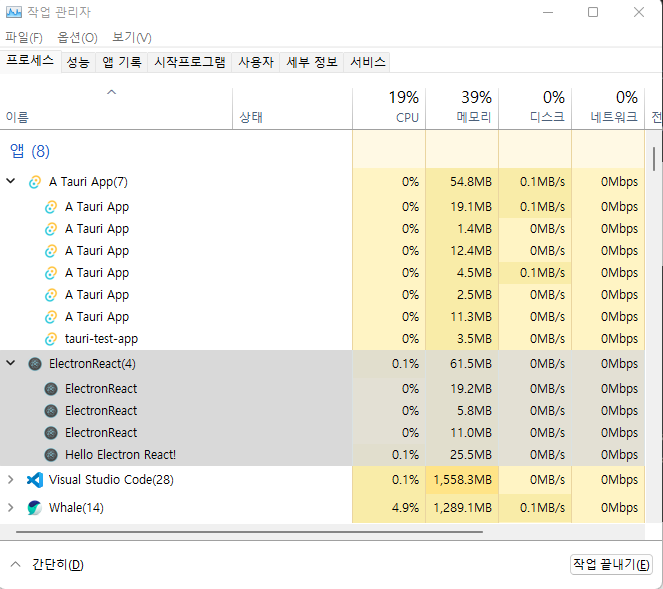Click icon of ElectronReact 5.8MB row
663x589 pixels.
pos(51,411)
